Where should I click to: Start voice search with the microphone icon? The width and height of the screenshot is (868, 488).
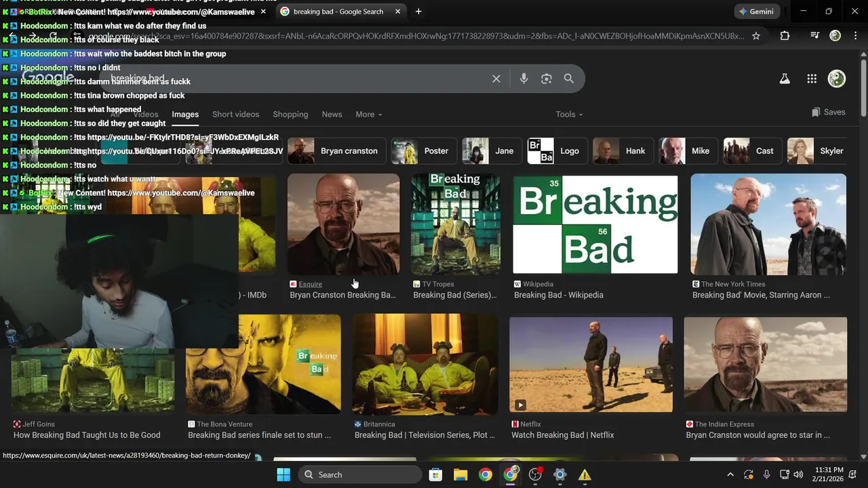[524, 79]
